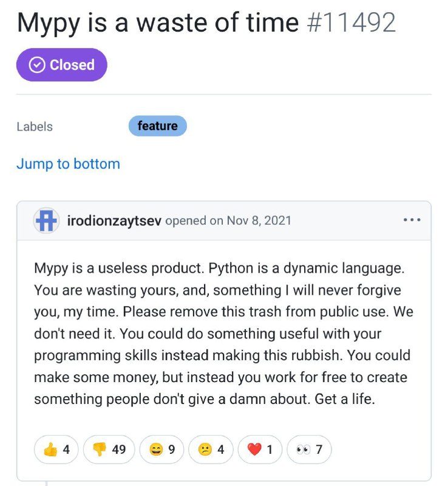448x486 pixels.
Task: Click the count 49 beside thumbs down
Action: [119, 449]
